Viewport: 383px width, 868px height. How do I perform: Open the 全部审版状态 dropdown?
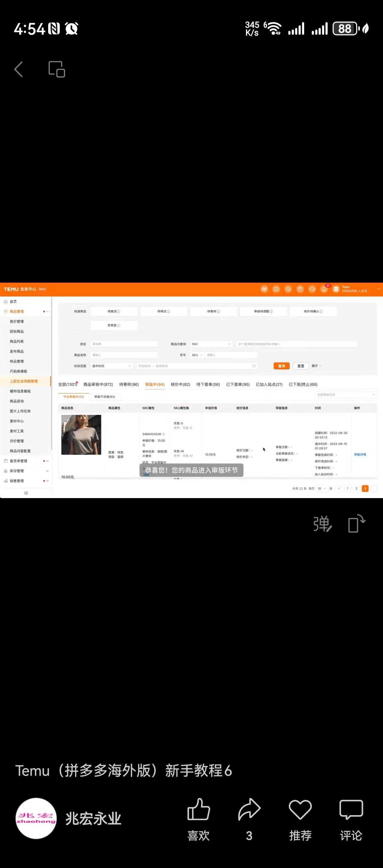[x=346, y=395]
